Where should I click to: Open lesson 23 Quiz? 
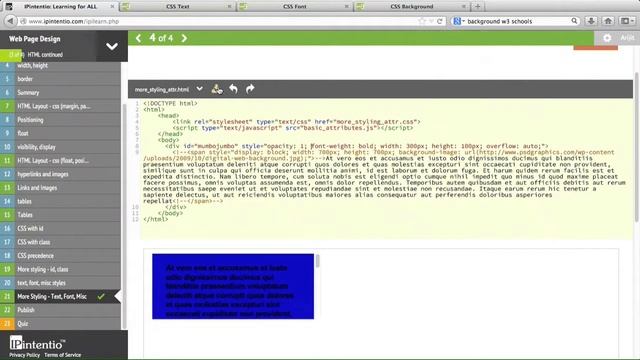[60, 324]
